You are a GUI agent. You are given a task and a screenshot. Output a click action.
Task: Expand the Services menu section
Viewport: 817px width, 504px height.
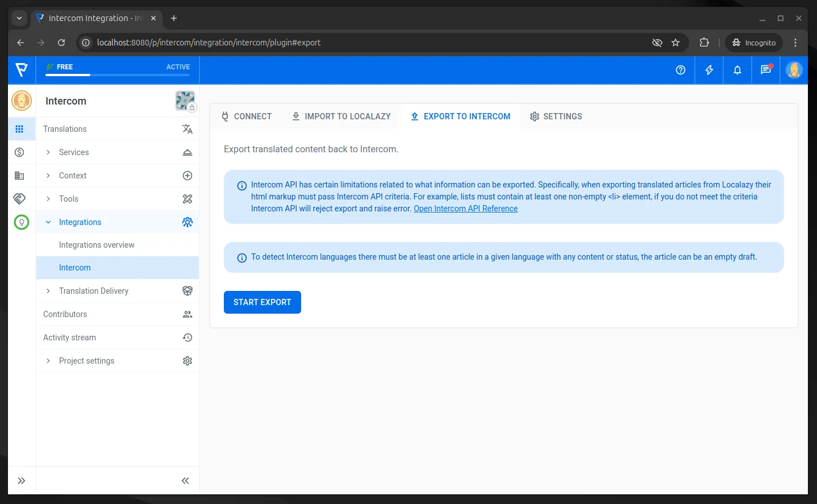[x=48, y=152]
